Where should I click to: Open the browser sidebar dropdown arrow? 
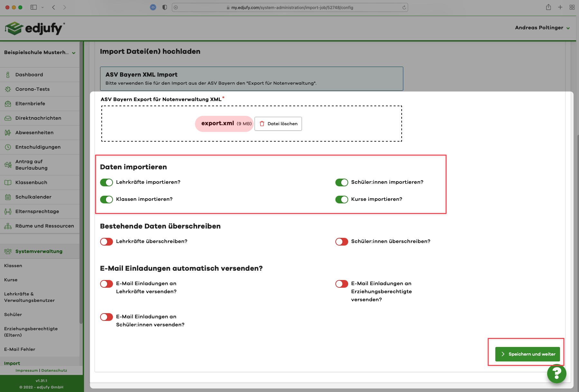coord(42,7)
